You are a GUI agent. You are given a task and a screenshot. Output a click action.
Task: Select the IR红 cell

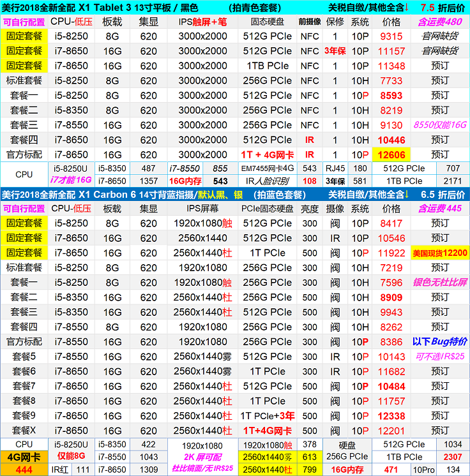pos(59,470)
